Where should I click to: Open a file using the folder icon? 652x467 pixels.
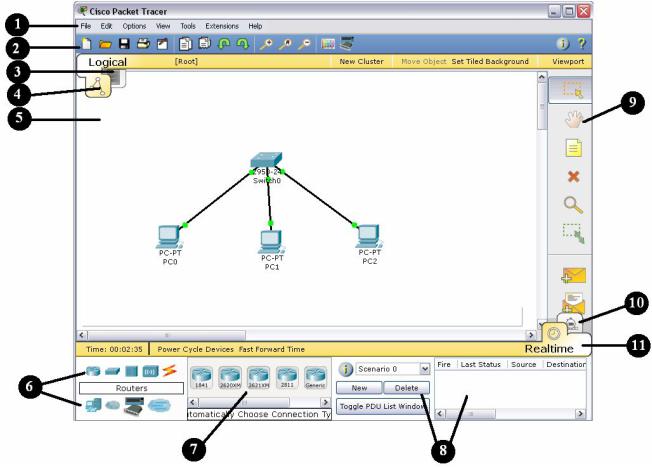pyautogui.click(x=105, y=44)
